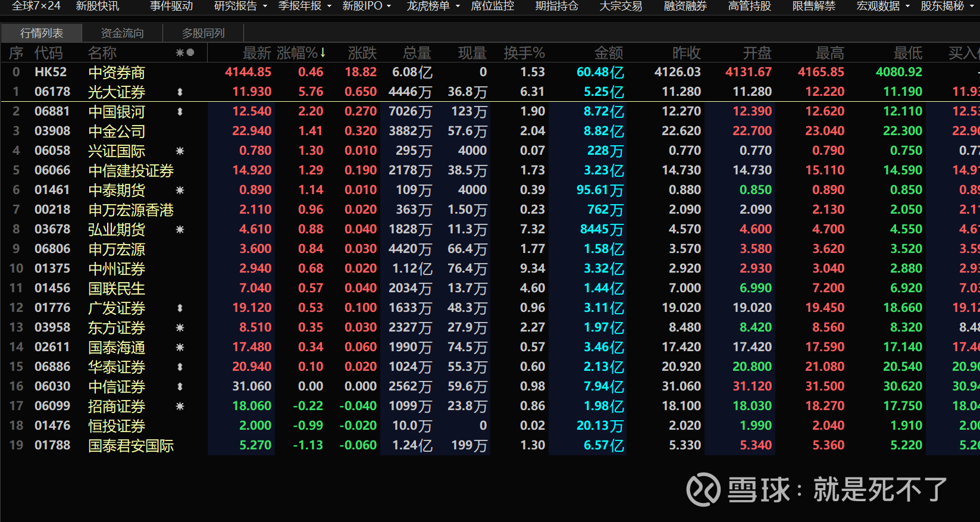
Task: Open the 席位监控 menu item
Action: pos(493,6)
